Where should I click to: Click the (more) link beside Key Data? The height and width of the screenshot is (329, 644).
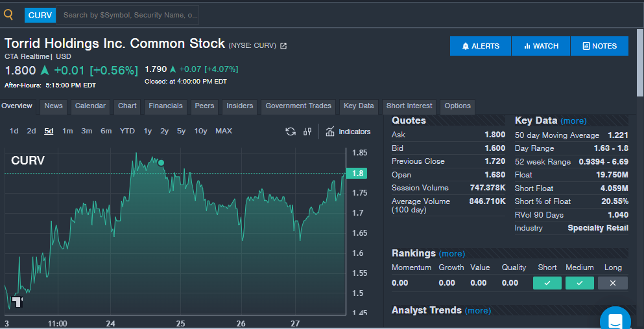[573, 121]
